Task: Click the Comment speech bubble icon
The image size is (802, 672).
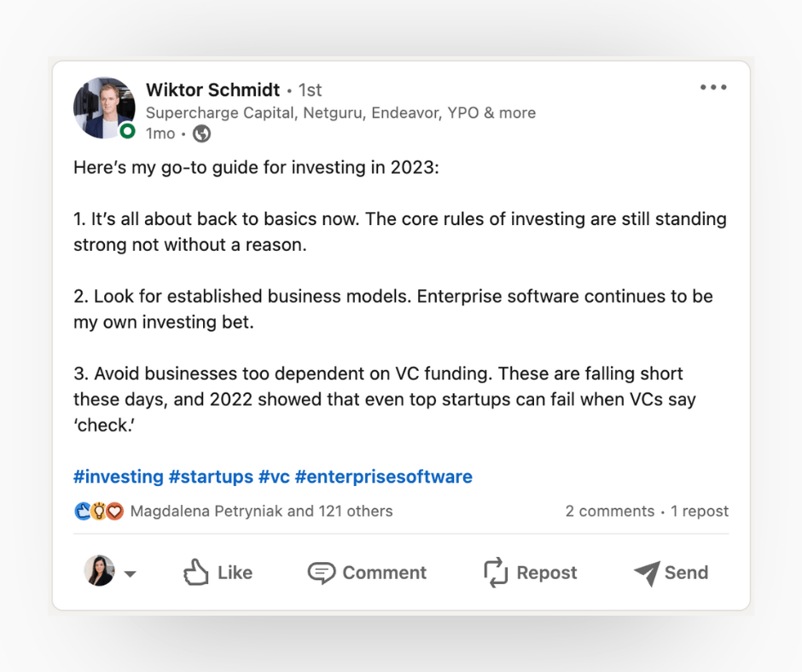Action: 321,572
